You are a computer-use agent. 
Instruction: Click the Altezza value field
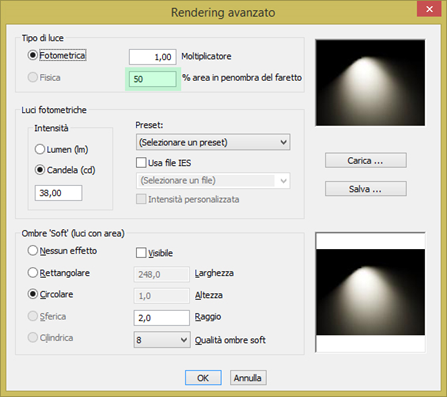click(x=161, y=296)
